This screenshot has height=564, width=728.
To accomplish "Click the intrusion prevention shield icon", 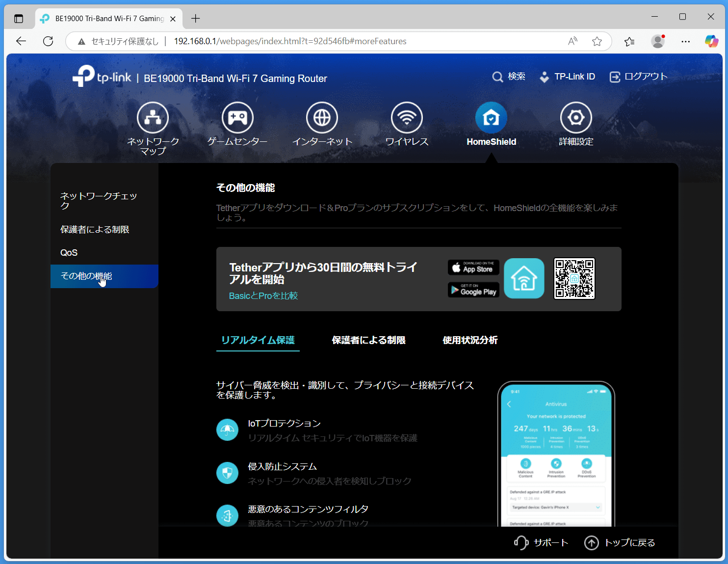I will (x=227, y=473).
